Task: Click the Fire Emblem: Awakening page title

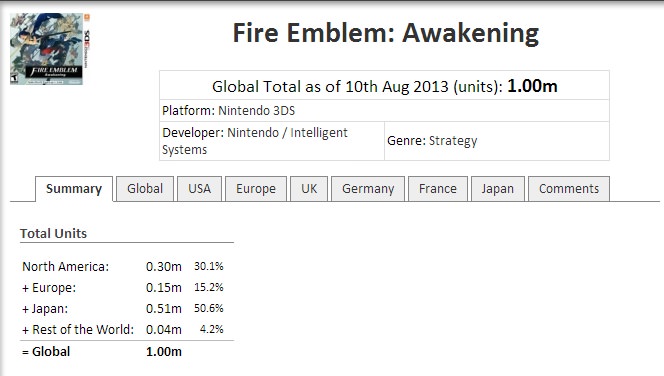Action: pyautogui.click(x=386, y=33)
